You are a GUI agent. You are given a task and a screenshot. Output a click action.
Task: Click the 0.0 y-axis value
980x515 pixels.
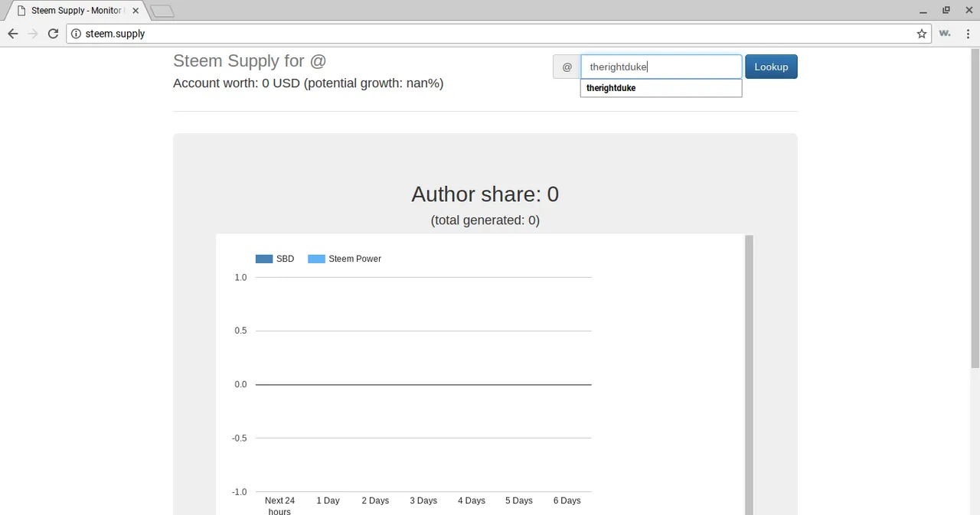[x=240, y=384]
